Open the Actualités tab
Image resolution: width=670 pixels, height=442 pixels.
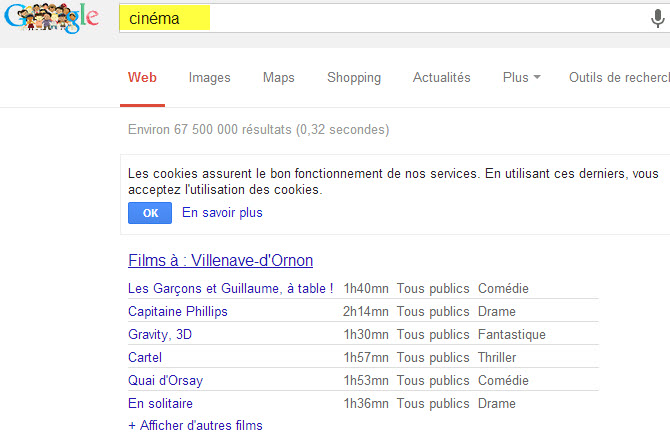click(441, 77)
